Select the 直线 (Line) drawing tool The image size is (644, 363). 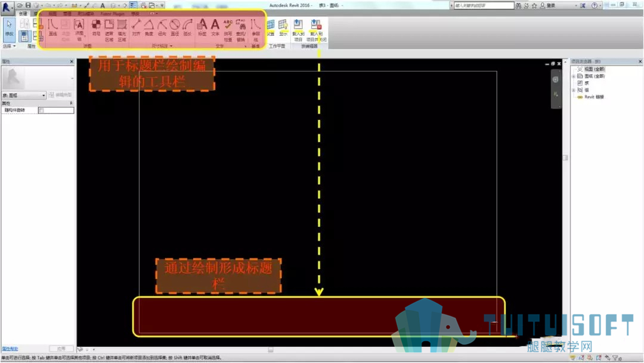click(52, 28)
